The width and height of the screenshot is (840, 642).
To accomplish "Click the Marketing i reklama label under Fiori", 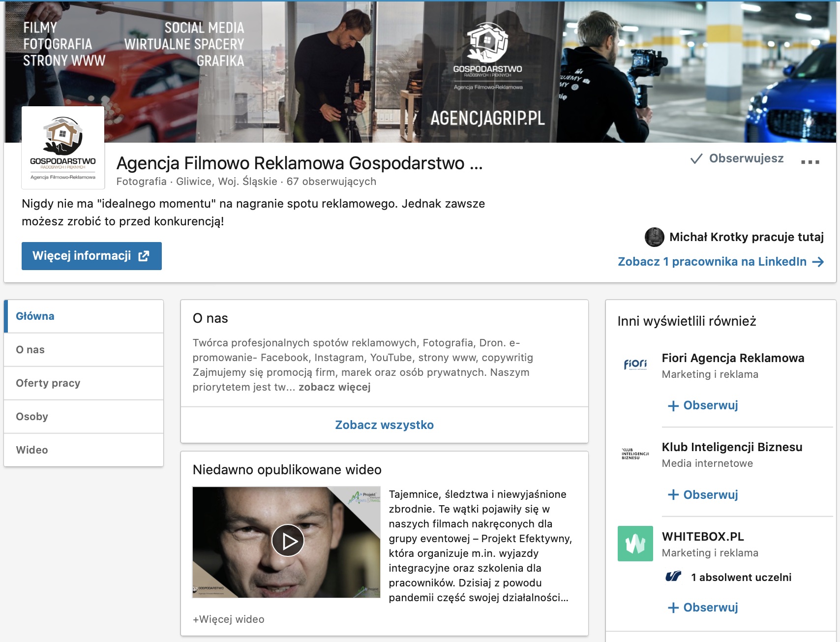I will click(x=710, y=374).
